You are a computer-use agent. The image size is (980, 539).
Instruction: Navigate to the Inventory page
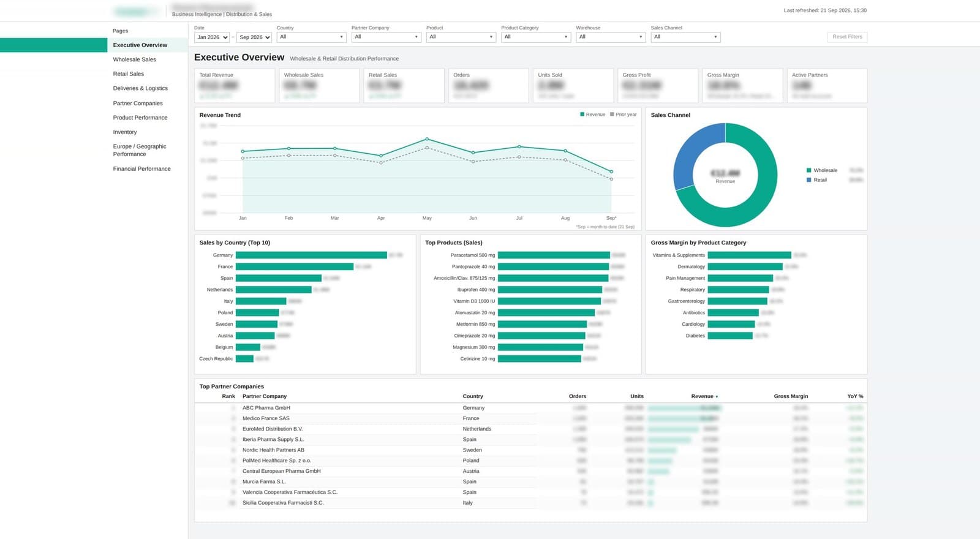tap(125, 132)
